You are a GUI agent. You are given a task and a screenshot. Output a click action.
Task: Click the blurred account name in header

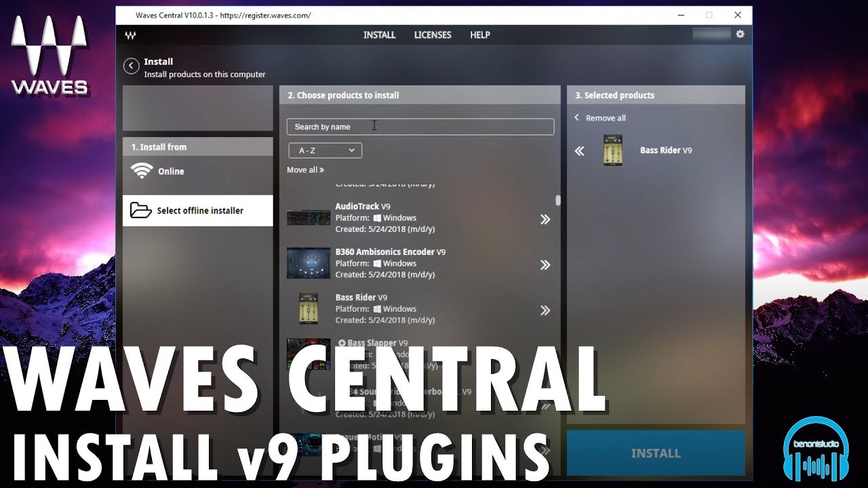711,34
